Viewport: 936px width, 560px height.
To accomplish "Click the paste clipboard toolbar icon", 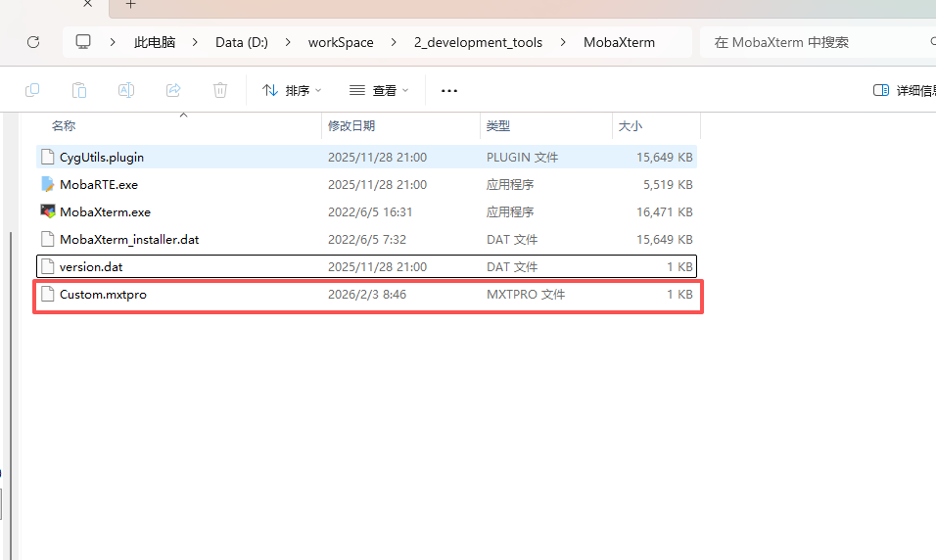I will 79,90.
